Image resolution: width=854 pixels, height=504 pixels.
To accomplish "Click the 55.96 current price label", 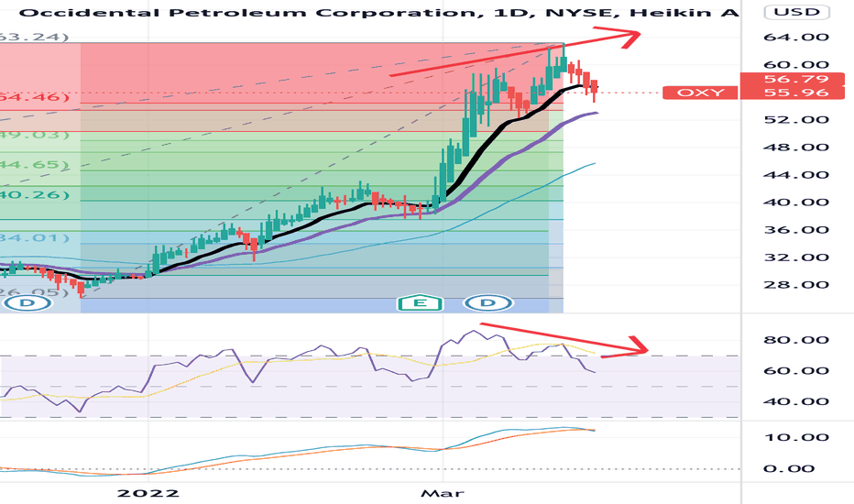I will [x=797, y=93].
